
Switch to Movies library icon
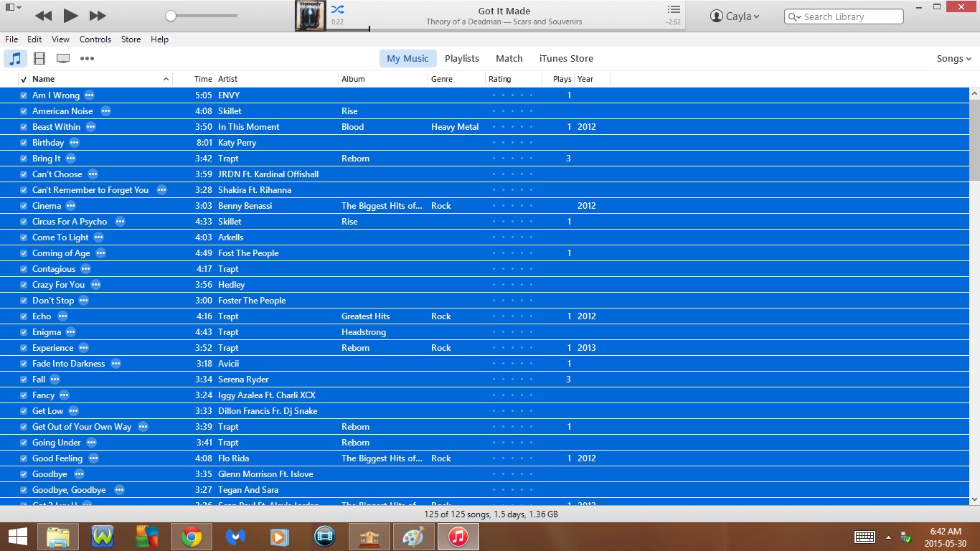pyautogui.click(x=39, y=59)
